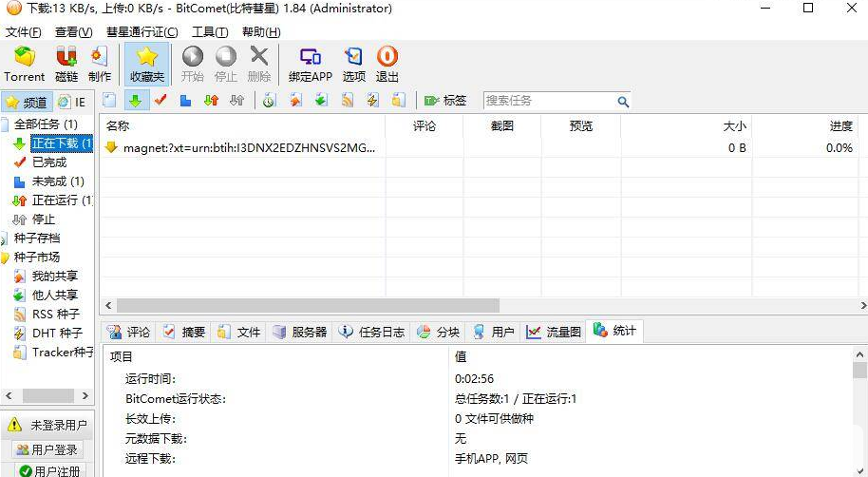Viewport: 868px width, 477px height.
Task: Switch to the 任务日志 detail tab
Action: [x=372, y=332]
